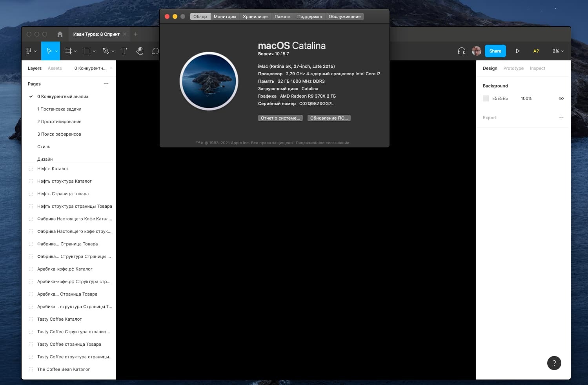The width and height of the screenshot is (588, 385).
Task: Add a new page with plus icon
Action: coord(106,84)
